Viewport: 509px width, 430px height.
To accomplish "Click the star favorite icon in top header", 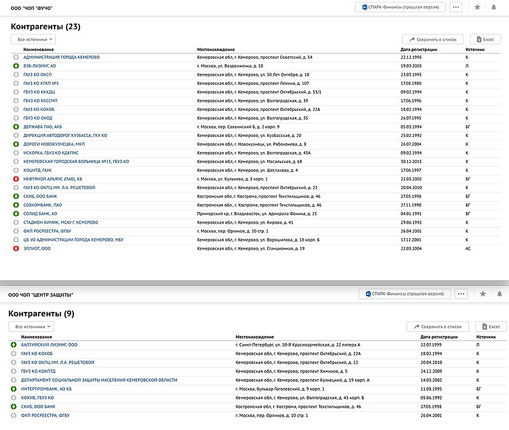I will coord(477,7).
